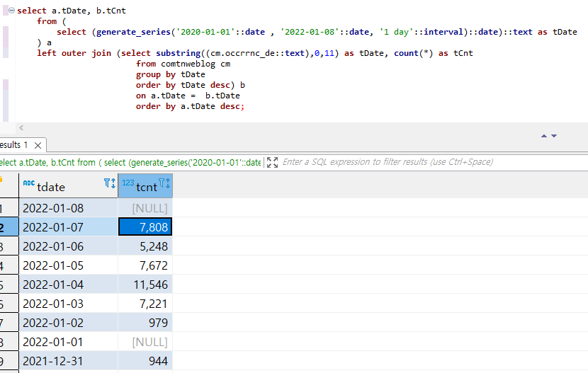Click 'comtnweblog' table name in editor
This screenshot has width=588, height=373.
[188, 64]
